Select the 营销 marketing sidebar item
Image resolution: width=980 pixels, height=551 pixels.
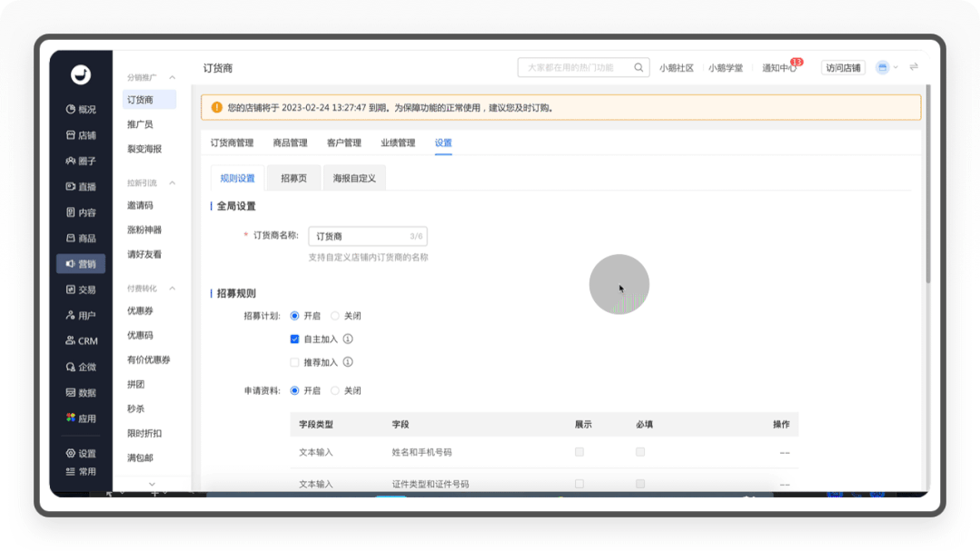click(x=81, y=263)
